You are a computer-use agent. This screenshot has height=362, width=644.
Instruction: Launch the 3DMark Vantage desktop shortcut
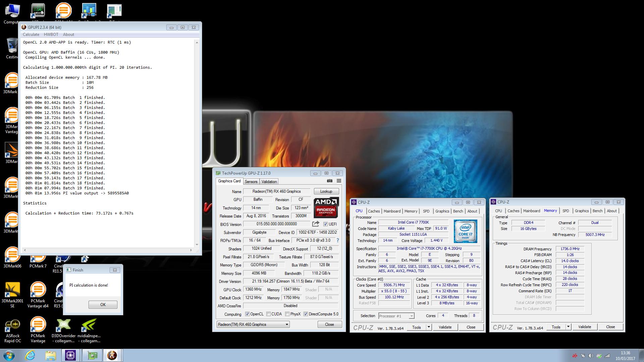coord(12,121)
